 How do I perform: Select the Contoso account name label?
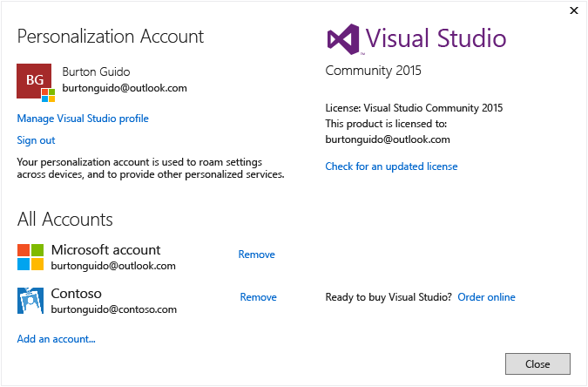click(x=77, y=293)
